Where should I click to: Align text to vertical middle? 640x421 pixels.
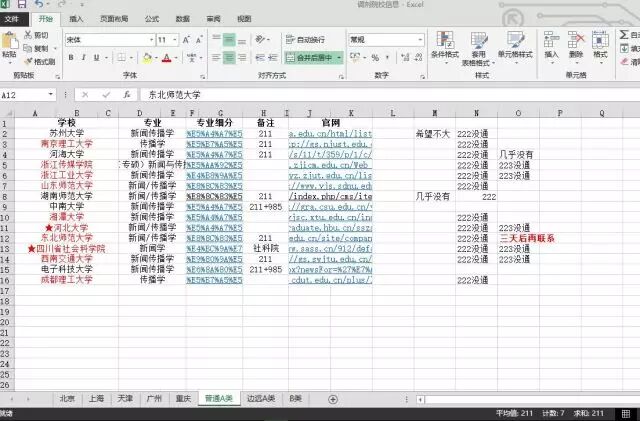pos(229,40)
